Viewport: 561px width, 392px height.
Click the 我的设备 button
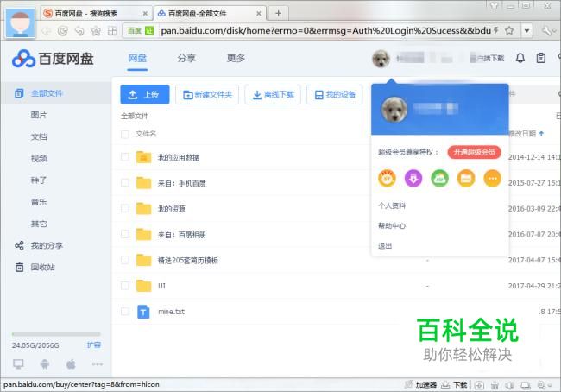tap(335, 94)
